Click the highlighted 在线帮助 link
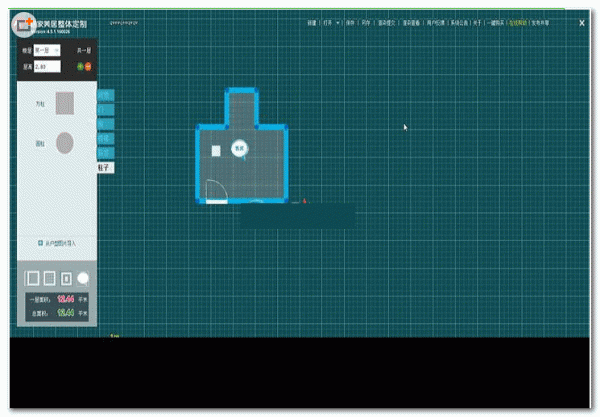 pyautogui.click(x=518, y=22)
